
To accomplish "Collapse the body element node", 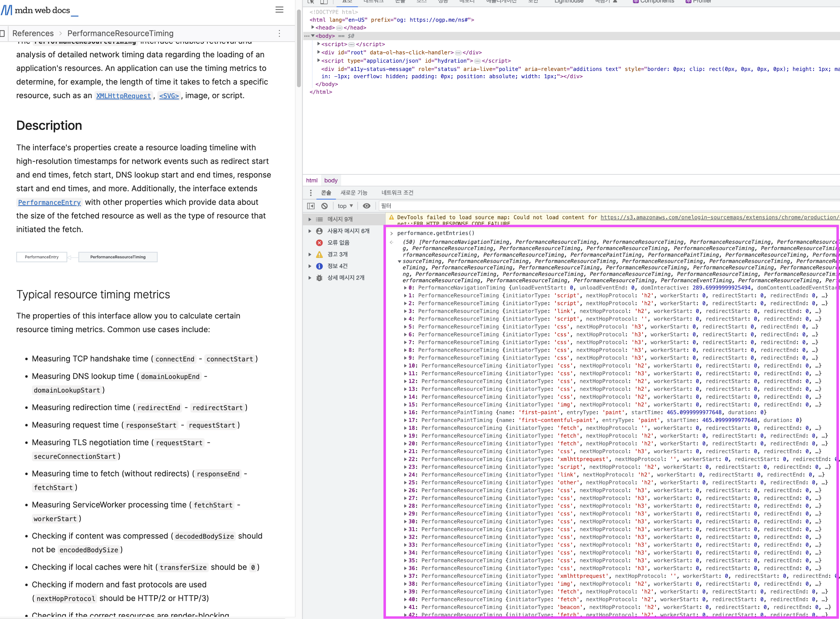I will pyautogui.click(x=312, y=36).
